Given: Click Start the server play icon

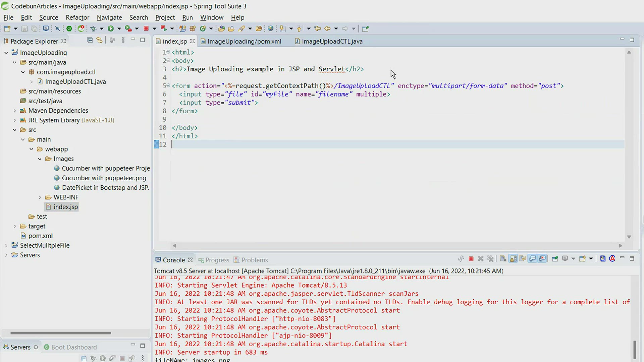Looking at the screenshot, I should 103,358.
